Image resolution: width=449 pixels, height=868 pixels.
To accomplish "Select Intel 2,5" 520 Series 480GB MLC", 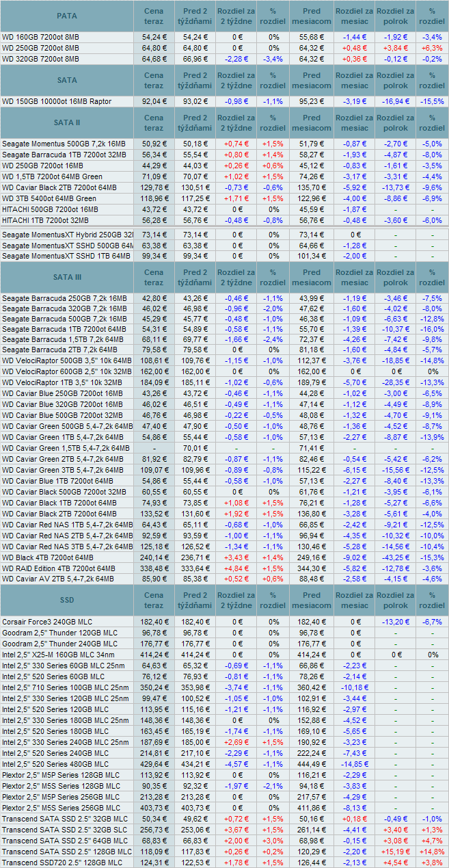I will coord(55,764).
